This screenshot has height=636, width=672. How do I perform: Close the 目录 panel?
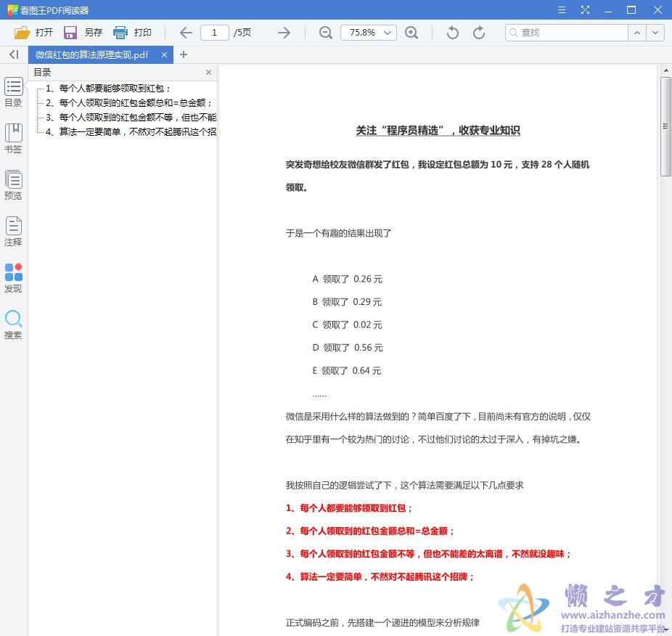208,72
